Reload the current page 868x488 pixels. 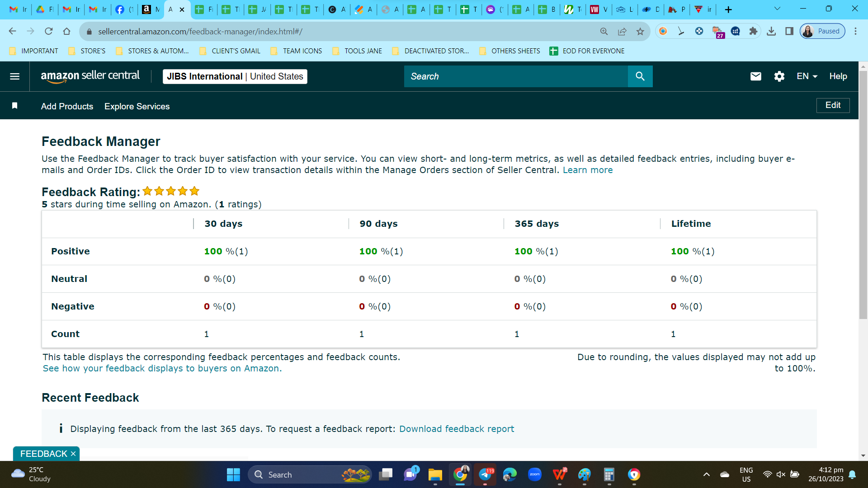tap(49, 31)
